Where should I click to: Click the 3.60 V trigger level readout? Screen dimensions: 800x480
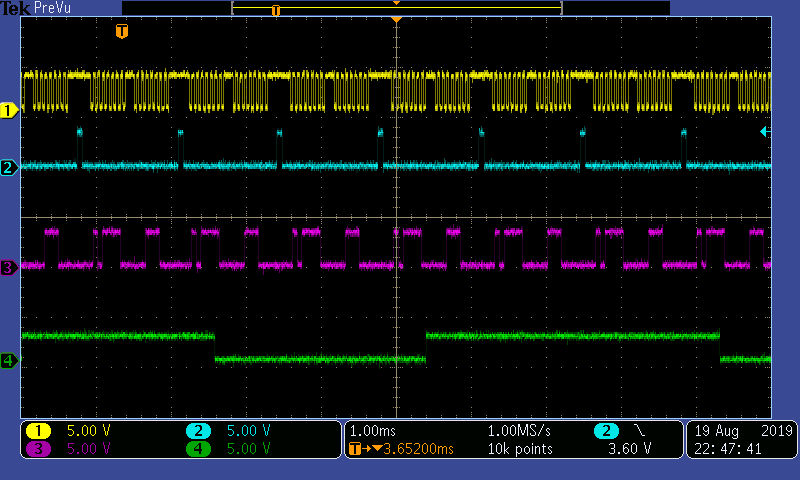pyautogui.click(x=630, y=449)
